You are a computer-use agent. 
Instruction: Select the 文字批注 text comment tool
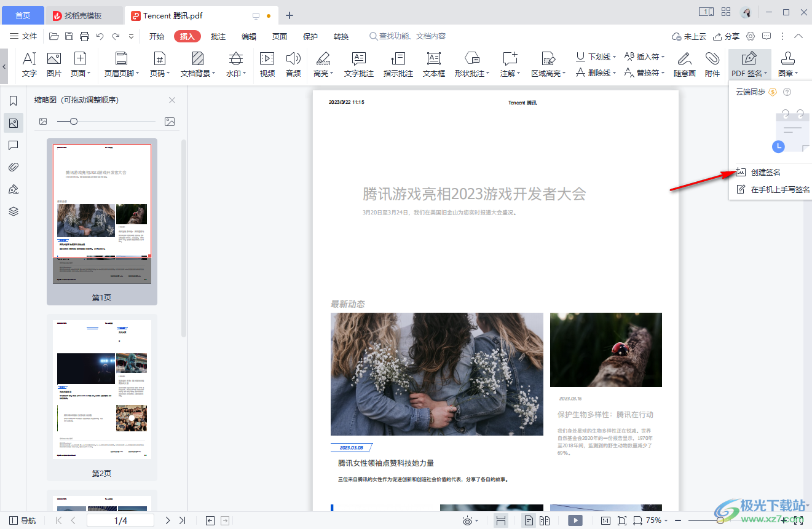(359, 65)
